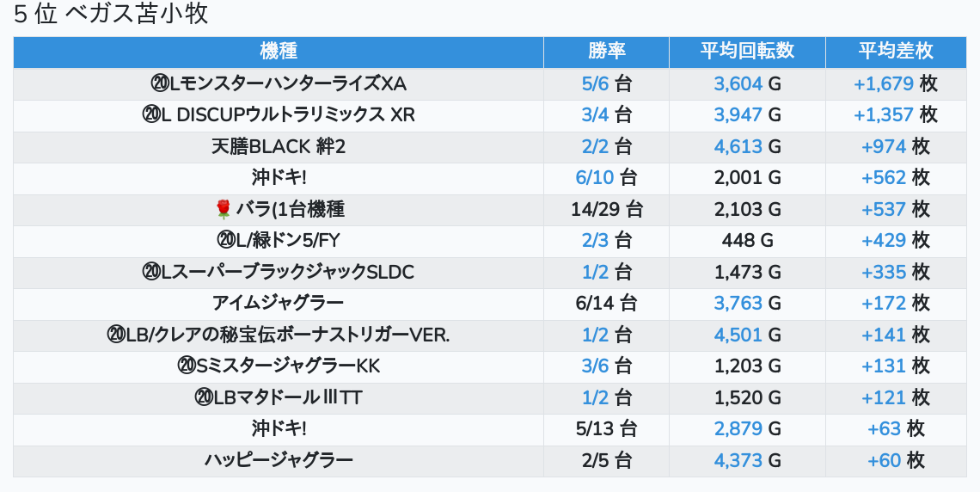Click the 勝率 column header

tap(606, 52)
